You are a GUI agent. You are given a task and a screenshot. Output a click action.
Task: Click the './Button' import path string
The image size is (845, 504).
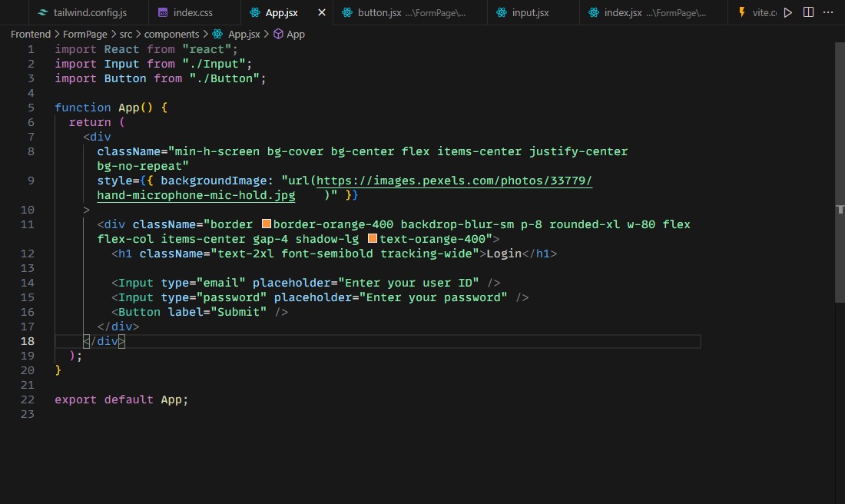pos(224,78)
